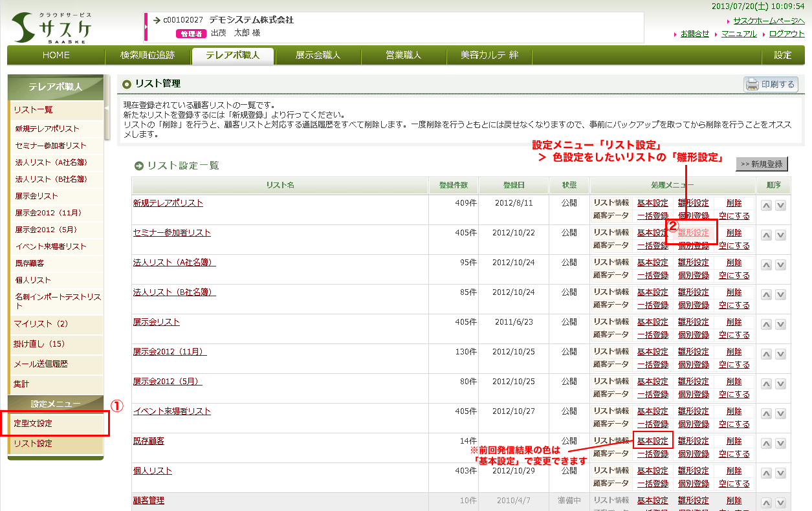
Task: Move 展示会リスト row down arrow
Action: click(x=781, y=325)
